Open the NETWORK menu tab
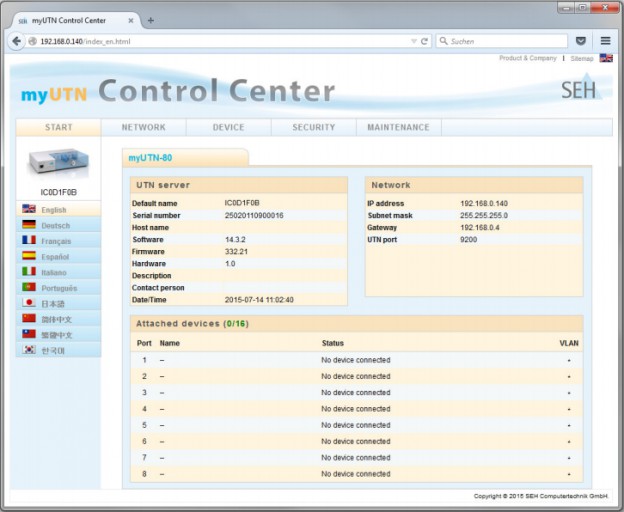 (x=143, y=127)
